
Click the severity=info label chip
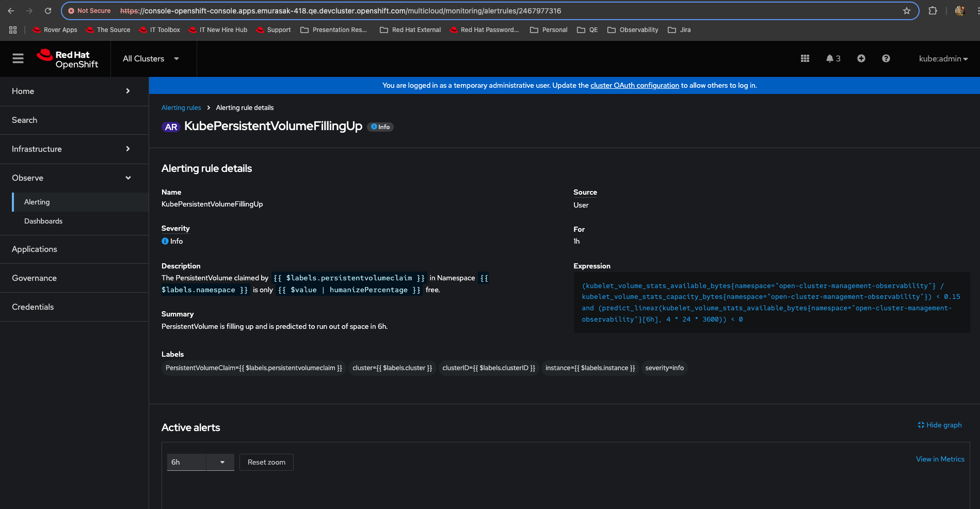click(x=665, y=368)
